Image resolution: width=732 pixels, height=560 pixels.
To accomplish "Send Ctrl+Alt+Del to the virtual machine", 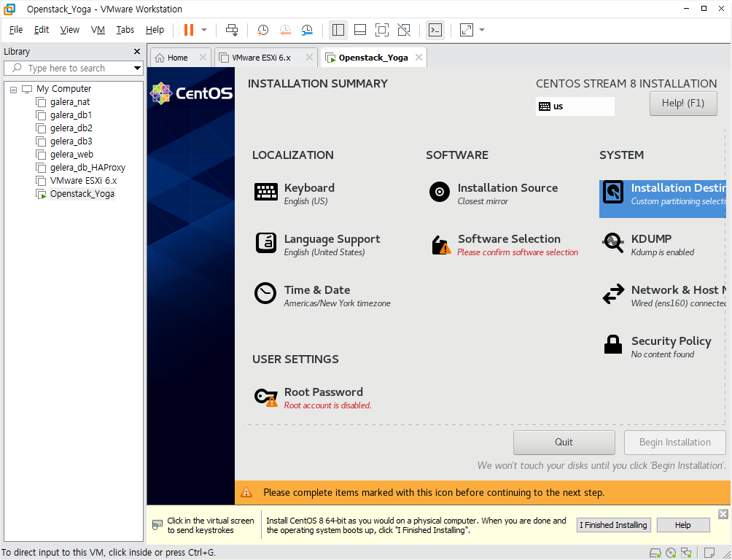I will pos(232,30).
